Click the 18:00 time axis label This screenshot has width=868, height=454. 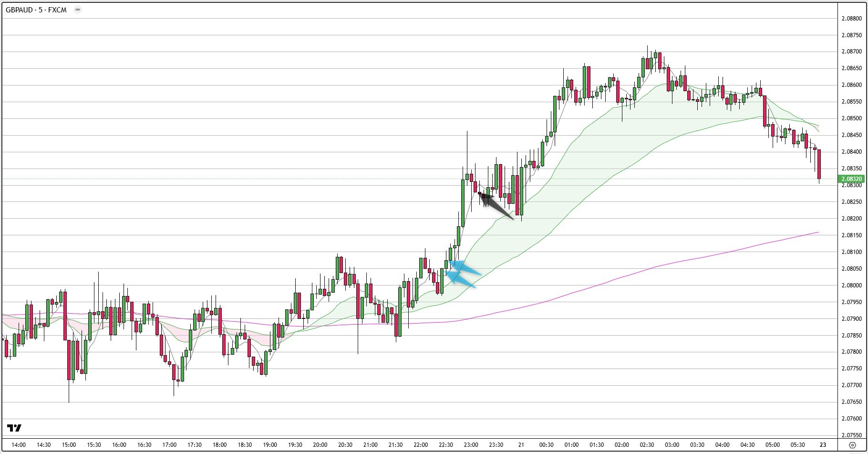(x=219, y=445)
